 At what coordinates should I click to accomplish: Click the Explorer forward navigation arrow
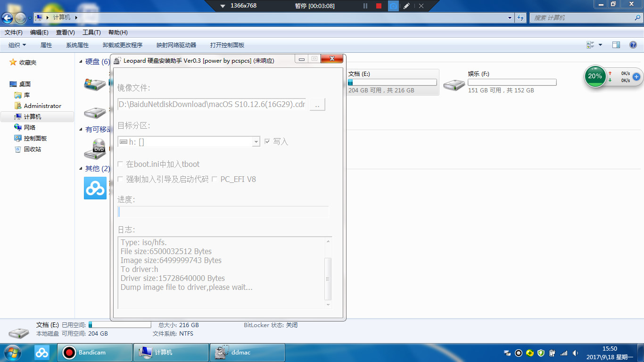(x=20, y=18)
